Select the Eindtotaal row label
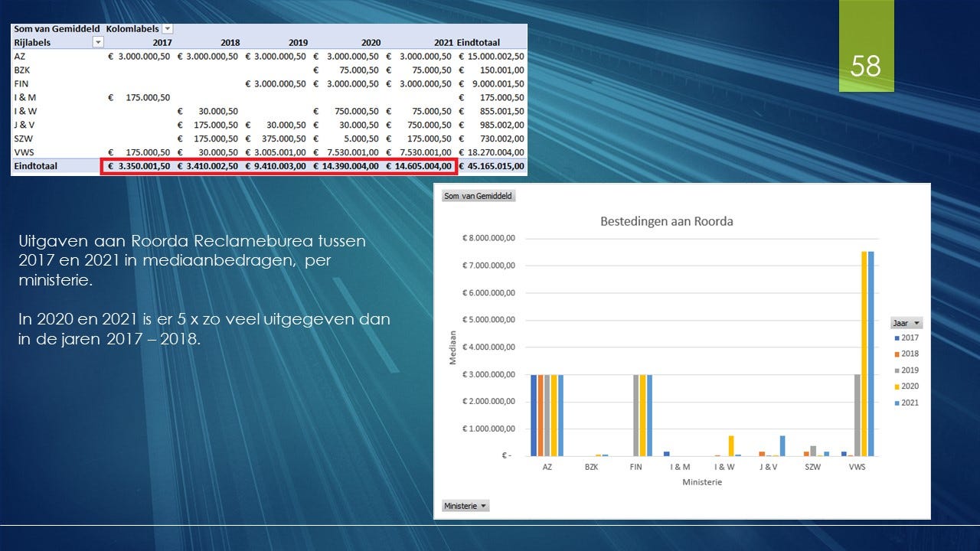 coord(35,166)
